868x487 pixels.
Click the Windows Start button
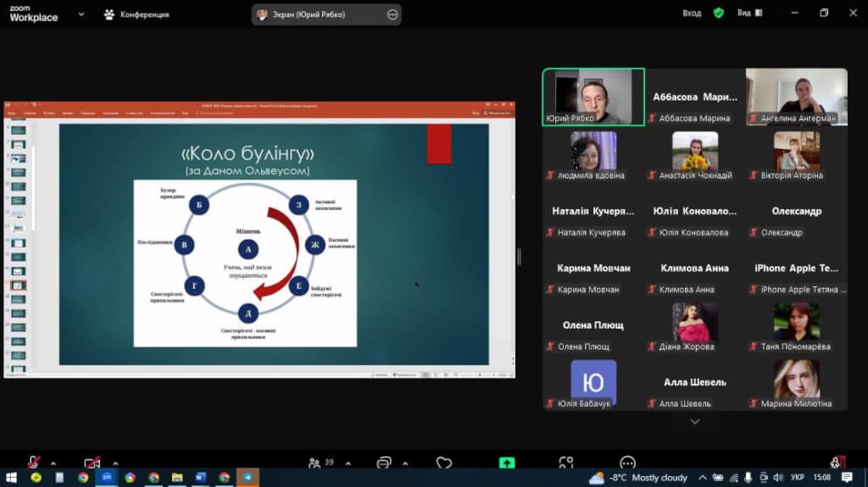click(14, 478)
